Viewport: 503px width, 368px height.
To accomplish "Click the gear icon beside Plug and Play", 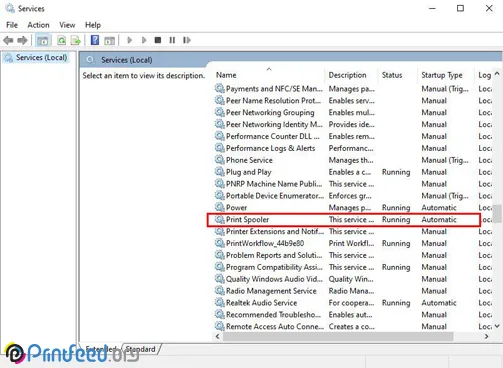I will pos(219,172).
